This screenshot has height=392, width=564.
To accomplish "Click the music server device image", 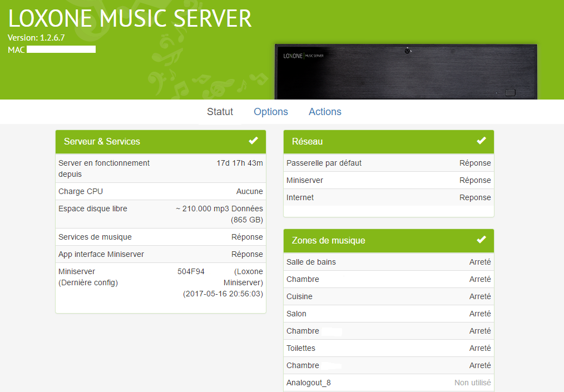I will (406, 72).
